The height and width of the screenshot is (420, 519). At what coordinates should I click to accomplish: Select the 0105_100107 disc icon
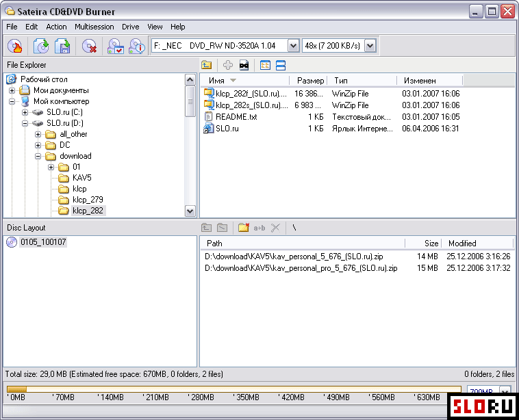pos(12,242)
